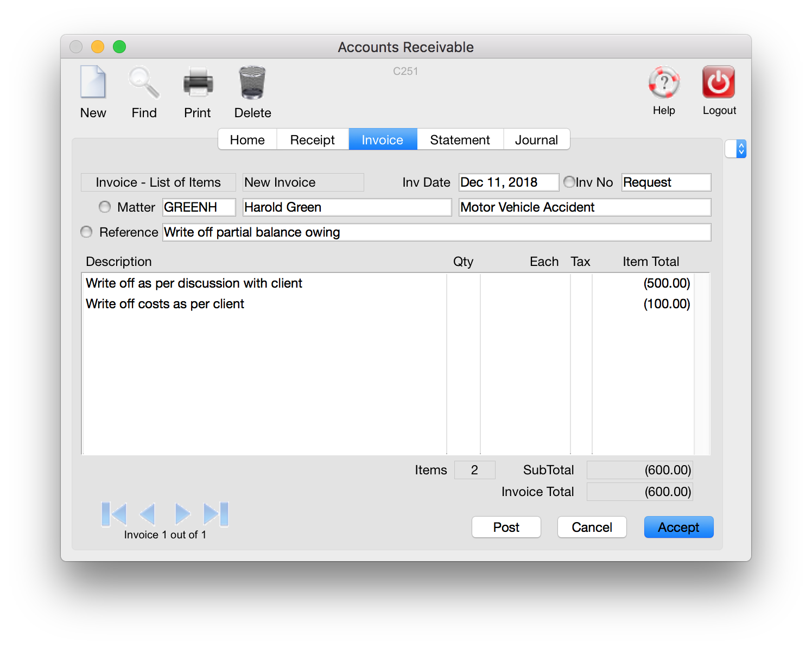812x648 pixels.
Task: Jump to the last invoice record
Action: (x=216, y=514)
